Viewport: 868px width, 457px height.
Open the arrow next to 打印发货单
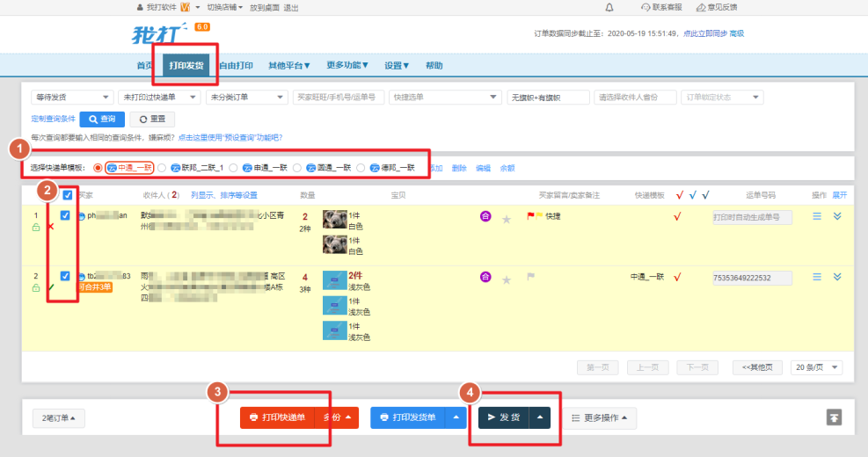point(456,417)
